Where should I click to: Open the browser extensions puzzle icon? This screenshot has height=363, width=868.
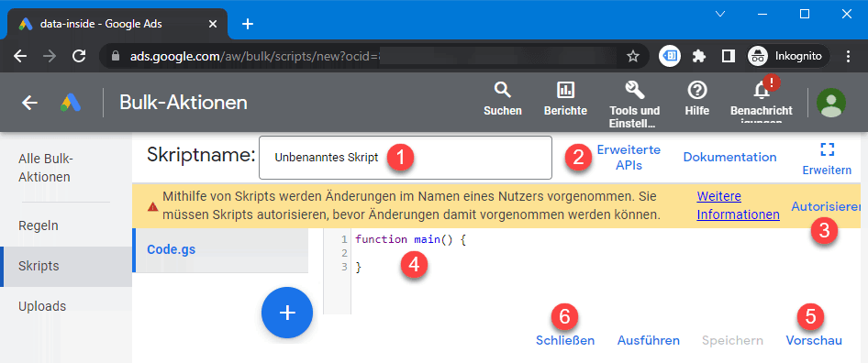[x=699, y=56]
